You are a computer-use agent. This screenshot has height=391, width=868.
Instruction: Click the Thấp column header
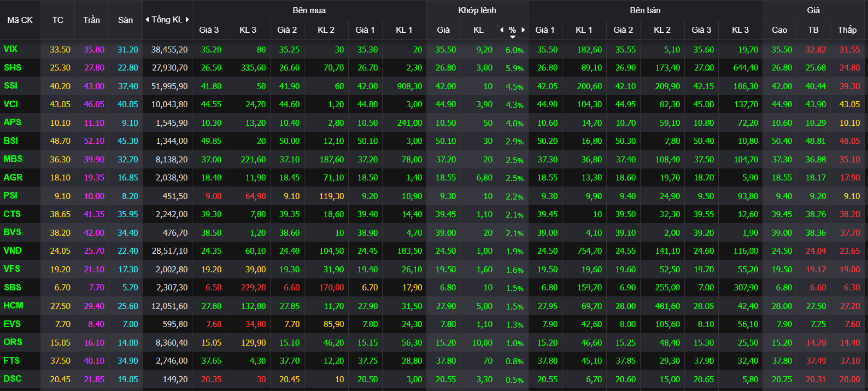click(x=847, y=30)
